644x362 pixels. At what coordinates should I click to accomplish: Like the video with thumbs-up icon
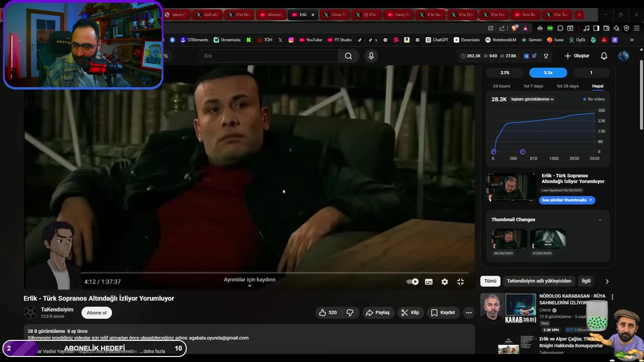pos(328,313)
